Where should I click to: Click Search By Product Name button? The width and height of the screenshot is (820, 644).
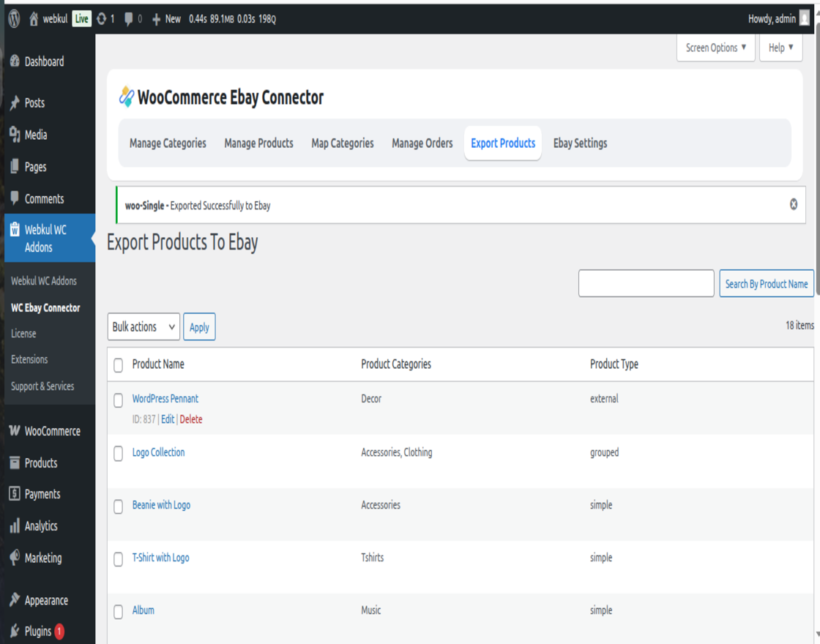tap(766, 283)
